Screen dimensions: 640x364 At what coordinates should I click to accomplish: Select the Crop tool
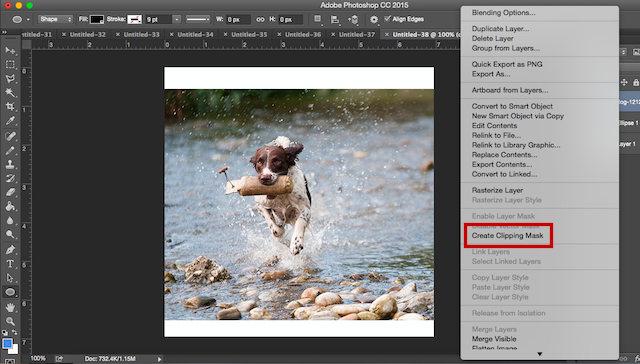click(10, 107)
